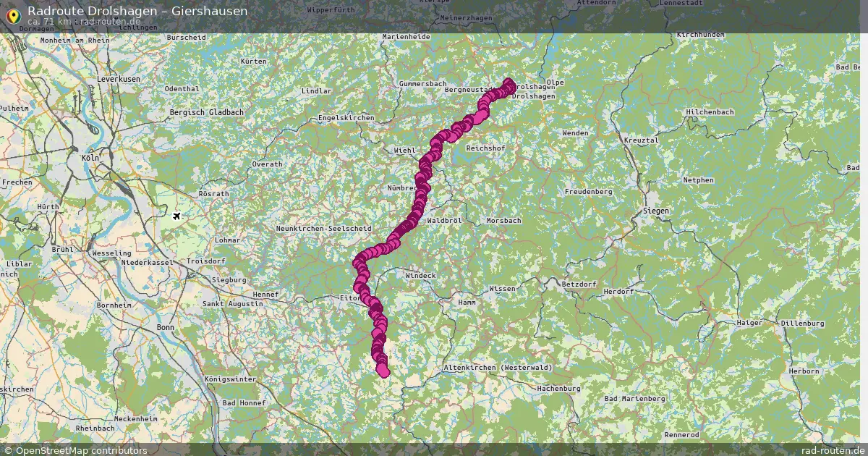Viewport: 868px width, 456px height.
Task: Click the Haiger label
Action: coord(749,323)
